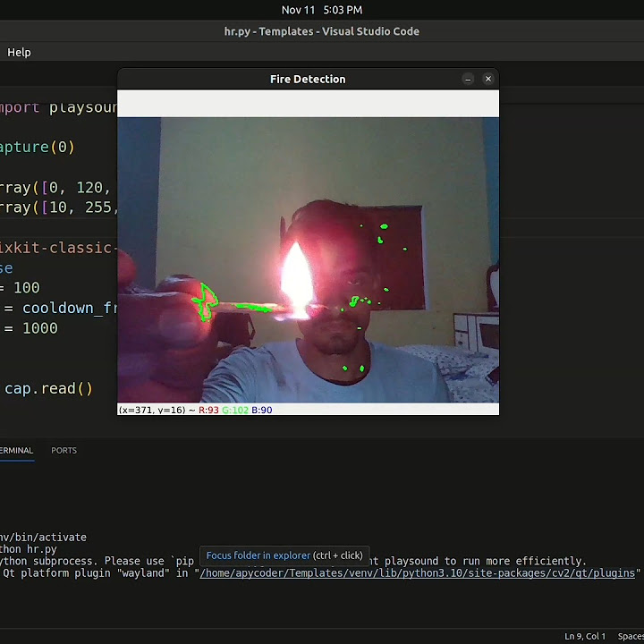Screen dimensions: 644x644
Task: Click the 'Spaces' indentation status entry
Action: (x=631, y=636)
